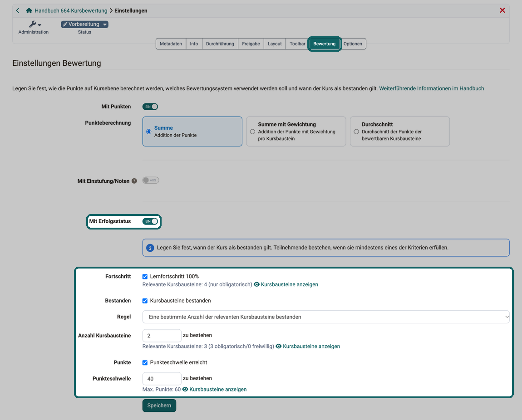This screenshot has height=420, width=522.
Task: Toggle the Mit Punkten switch off
Action: (150, 107)
